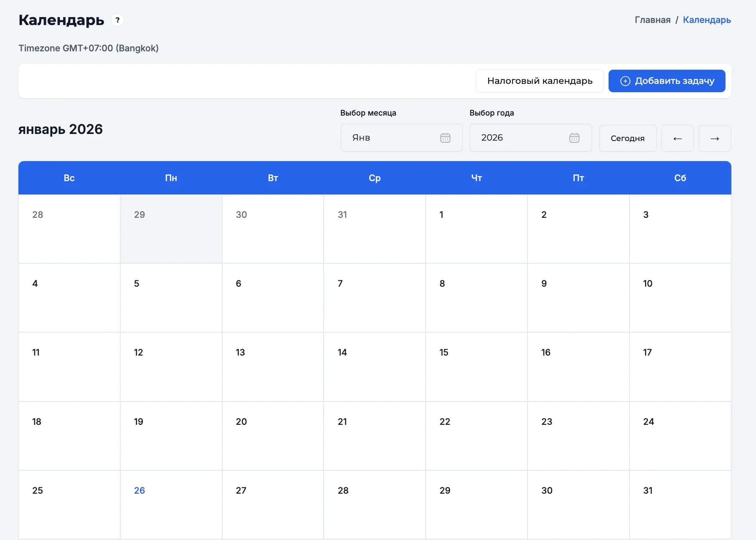Screen dimensions: 756x540
Task: Click the calendar icon in month picker
Action: click(445, 138)
